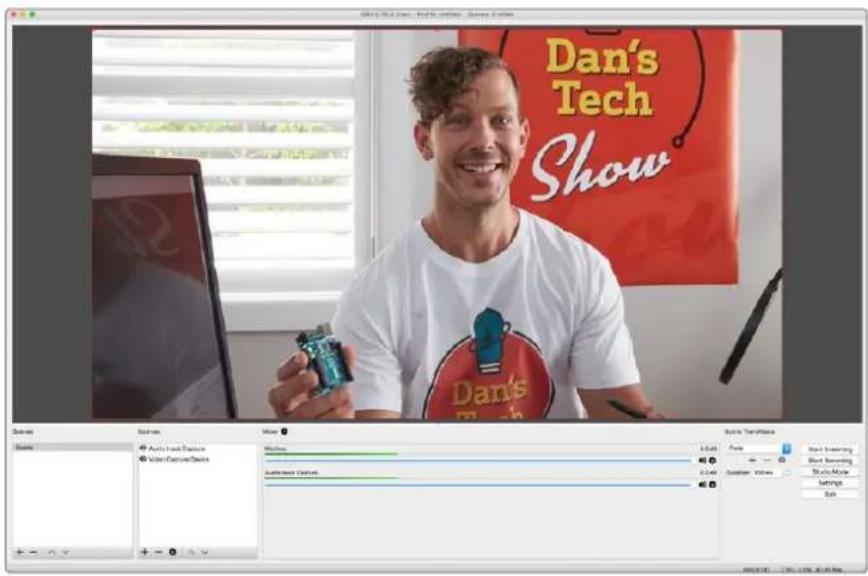Open Settings
Image resolution: width=868 pixels, height=576 pixels.
coord(829,483)
